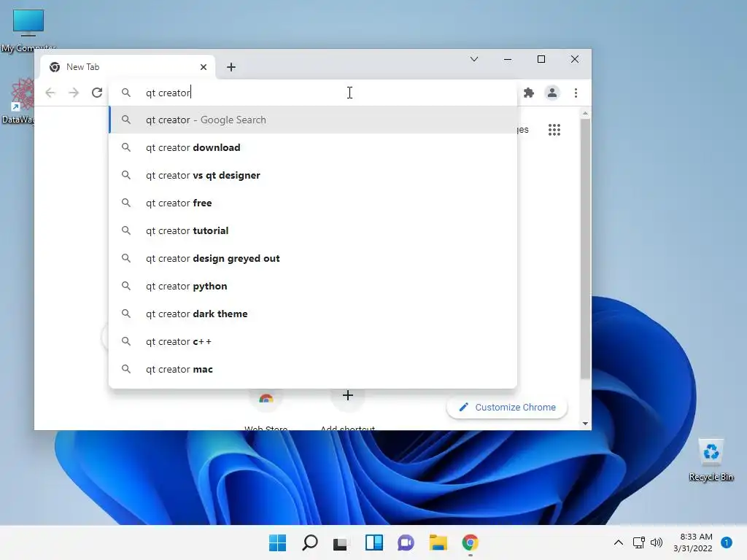Image resolution: width=747 pixels, height=560 pixels.
Task: Open the Google apps grid icon
Action: [554, 130]
